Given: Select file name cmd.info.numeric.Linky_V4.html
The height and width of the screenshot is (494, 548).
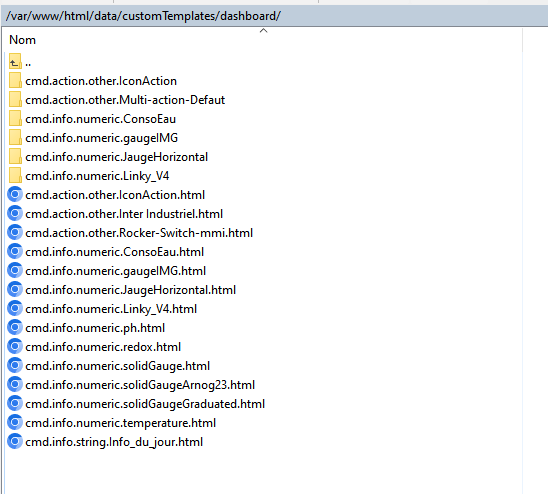Looking at the screenshot, I should pos(111,309).
